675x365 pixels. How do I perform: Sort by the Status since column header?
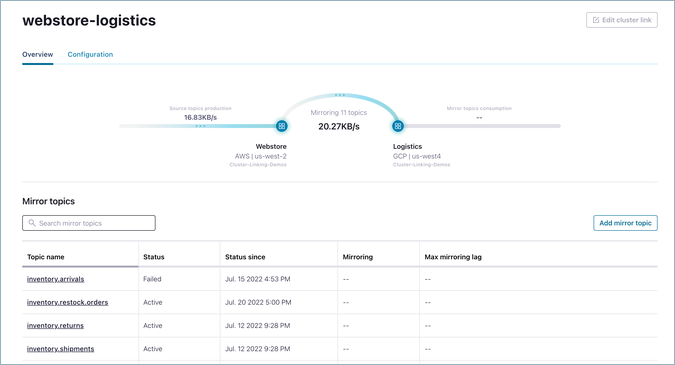coord(245,257)
